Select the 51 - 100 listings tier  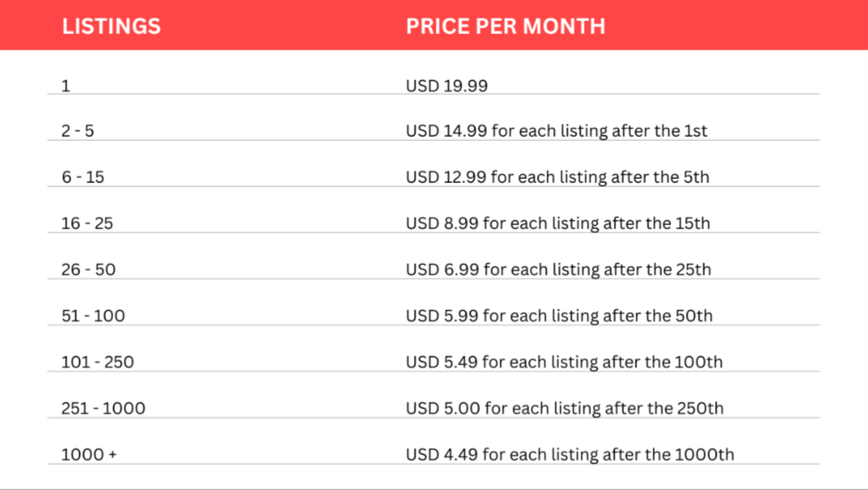93,315
